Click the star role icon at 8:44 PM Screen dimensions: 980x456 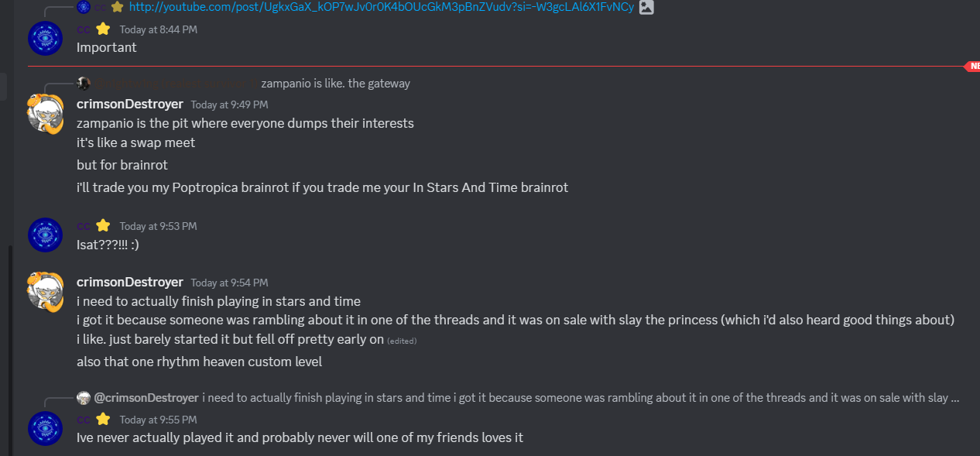coord(103,29)
